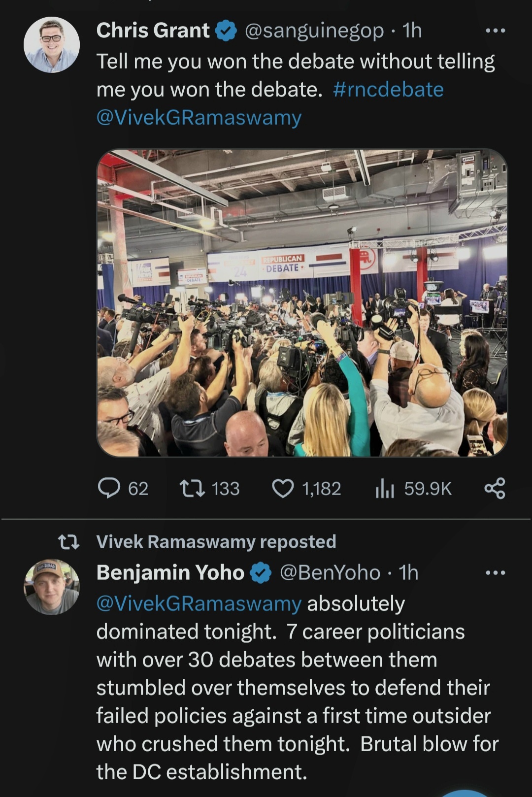
Task: Open the debate spin room photo
Action: tap(301, 302)
